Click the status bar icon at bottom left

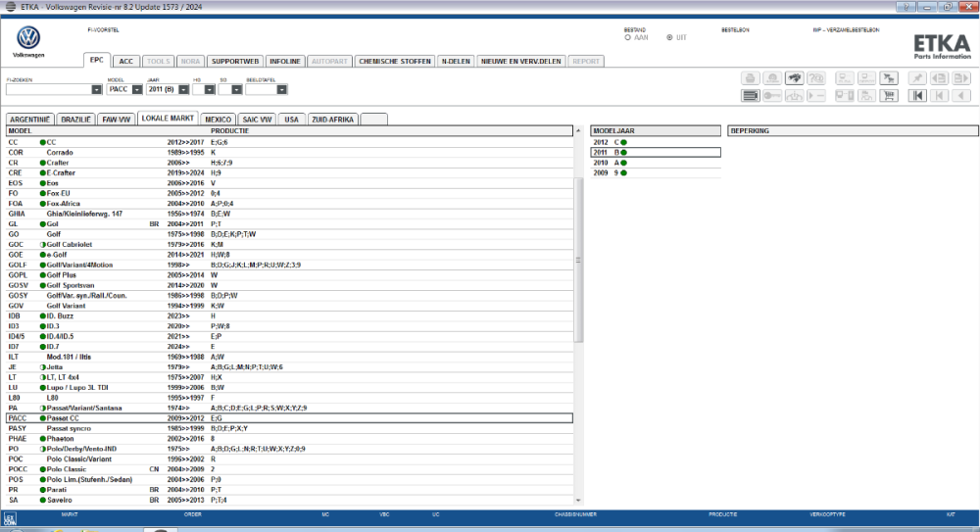[10, 519]
